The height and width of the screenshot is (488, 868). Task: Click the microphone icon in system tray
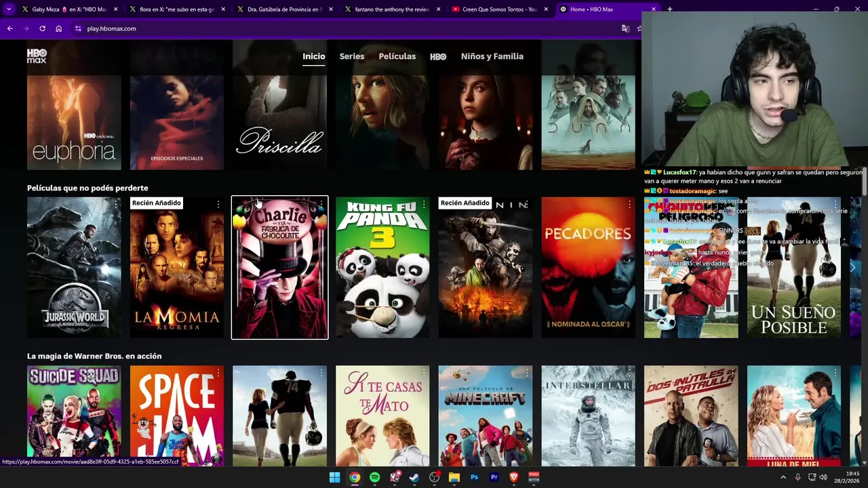click(x=797, y=477)
